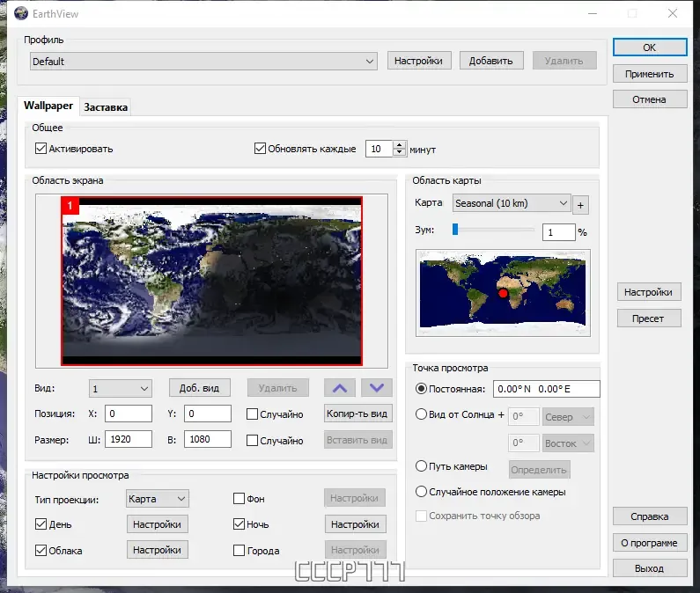Select view 1 red label in preview
The height and width of the screenshot is (593, 700).
70,206
